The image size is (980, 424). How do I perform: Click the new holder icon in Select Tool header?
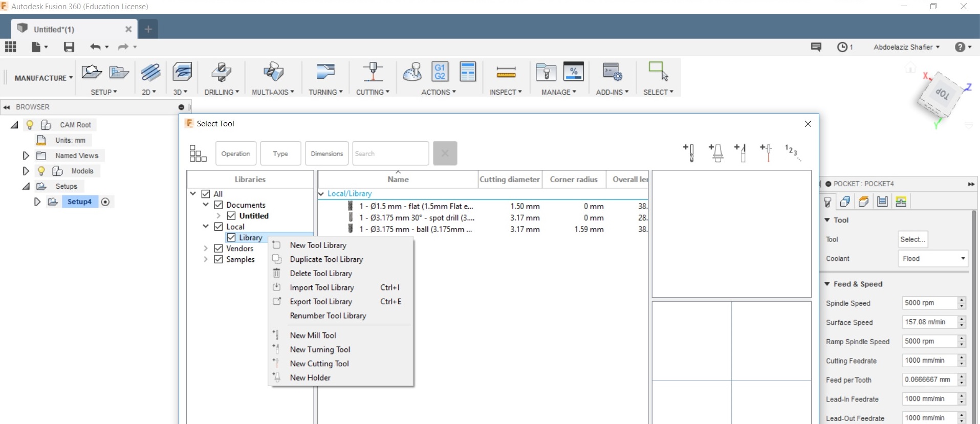(x=716, y=152)
